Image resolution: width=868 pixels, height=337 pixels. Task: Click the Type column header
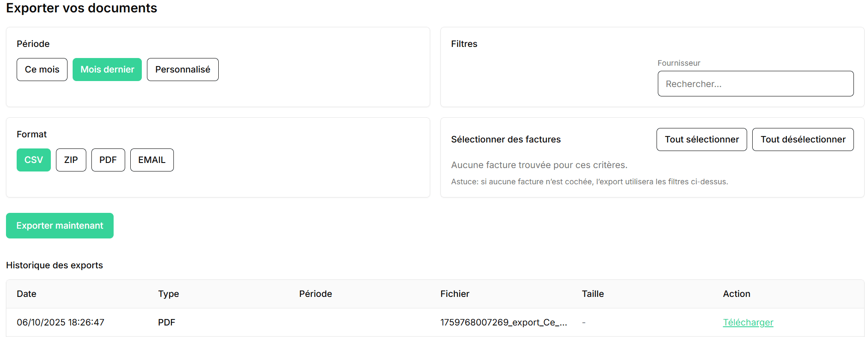pyautogui.click(x=168, y=294)
